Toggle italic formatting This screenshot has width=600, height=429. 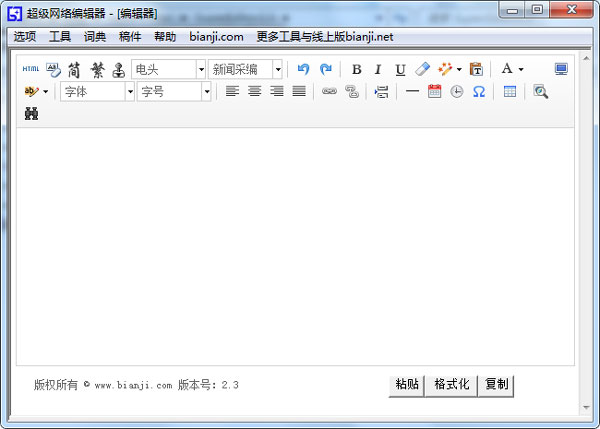pyautogui.click(x=378, y=69)
